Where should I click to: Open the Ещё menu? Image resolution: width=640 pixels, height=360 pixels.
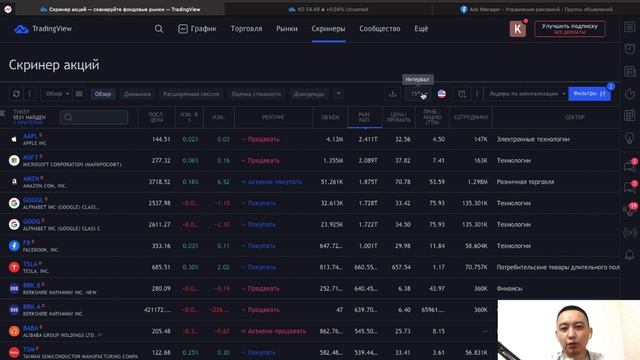[421, 29]
